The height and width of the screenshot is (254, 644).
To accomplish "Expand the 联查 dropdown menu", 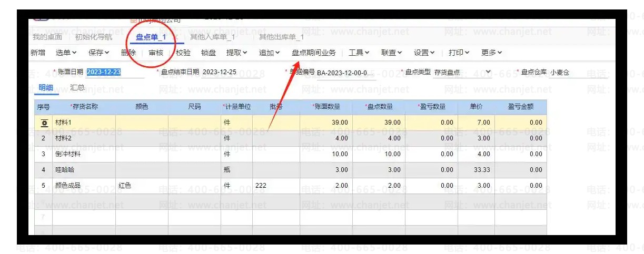I will point(392,53).
